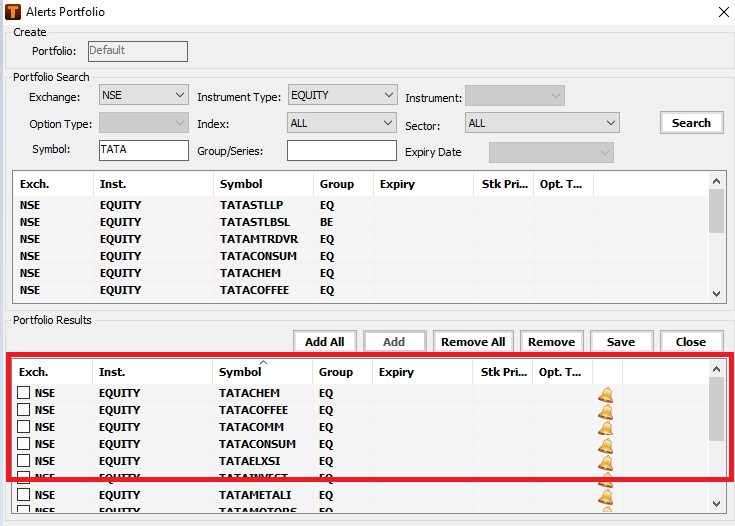
Task: Close the Alerts Portfolio window
Action: tap(724, 12)
